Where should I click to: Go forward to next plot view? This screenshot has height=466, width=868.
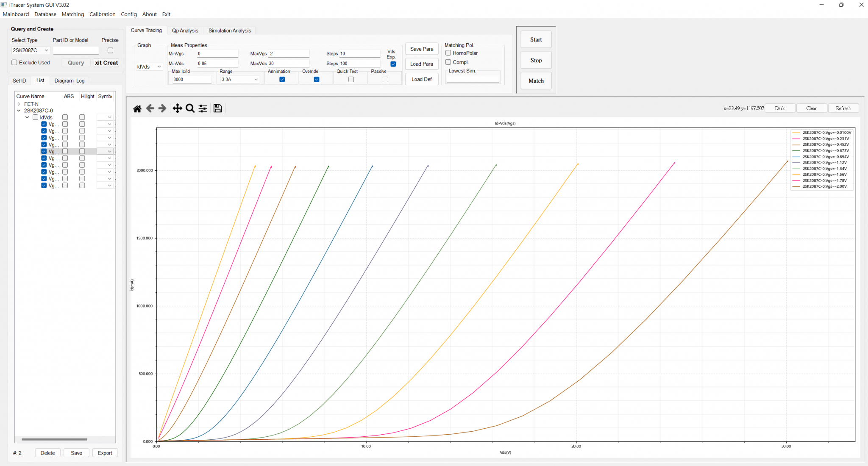point(162,108)
